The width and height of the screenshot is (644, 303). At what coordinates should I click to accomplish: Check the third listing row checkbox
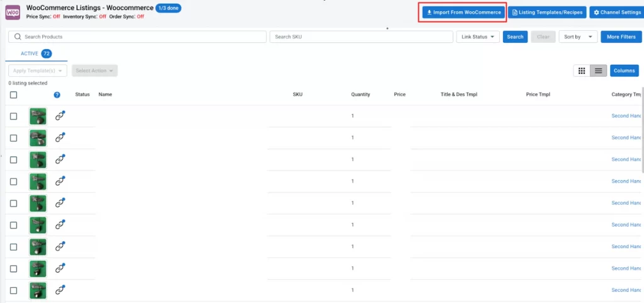(14, 160)
